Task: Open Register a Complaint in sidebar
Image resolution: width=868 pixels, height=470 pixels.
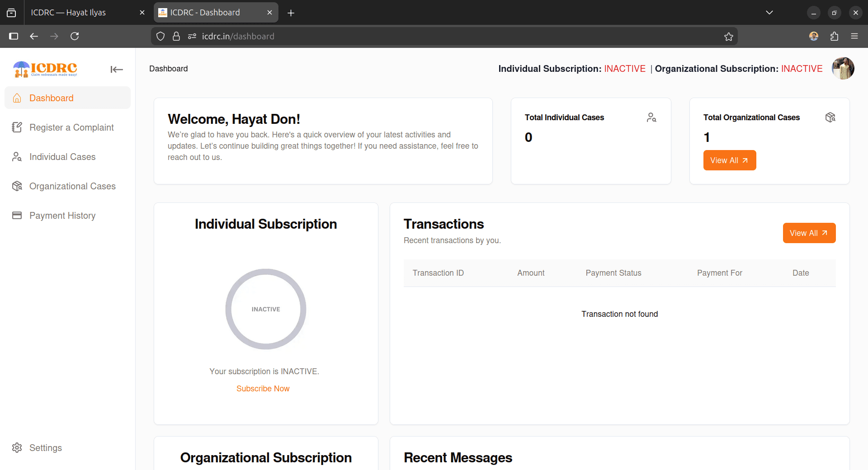Action: coord(68,127)
